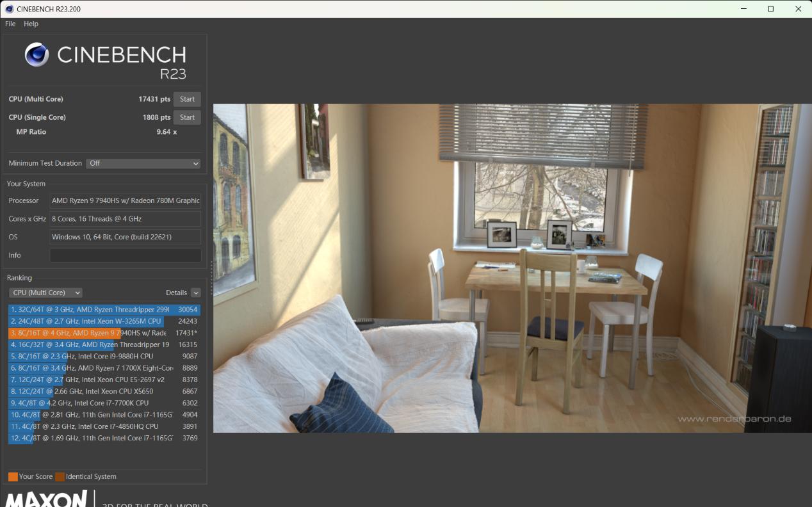Screen dimensions: 812x507
Task: Open the Minimum Test Duration dropdown
Action: pos(143,163)
